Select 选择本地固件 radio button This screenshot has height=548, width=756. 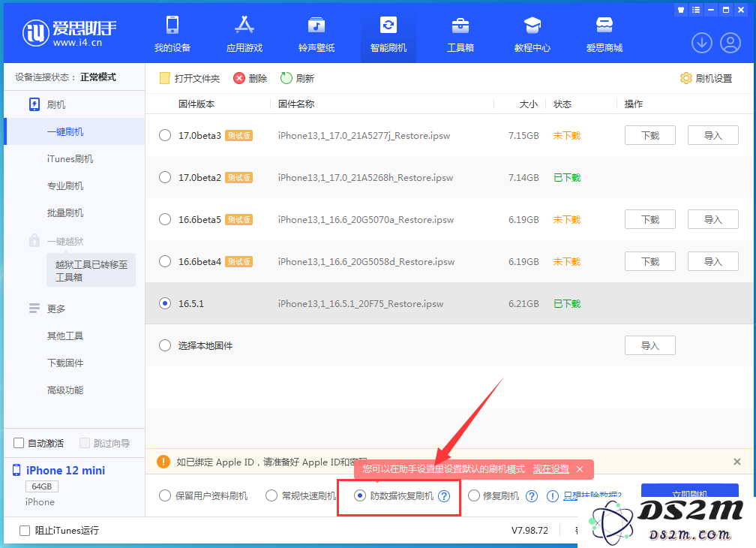pyautogui.click(x=165, y=345)
